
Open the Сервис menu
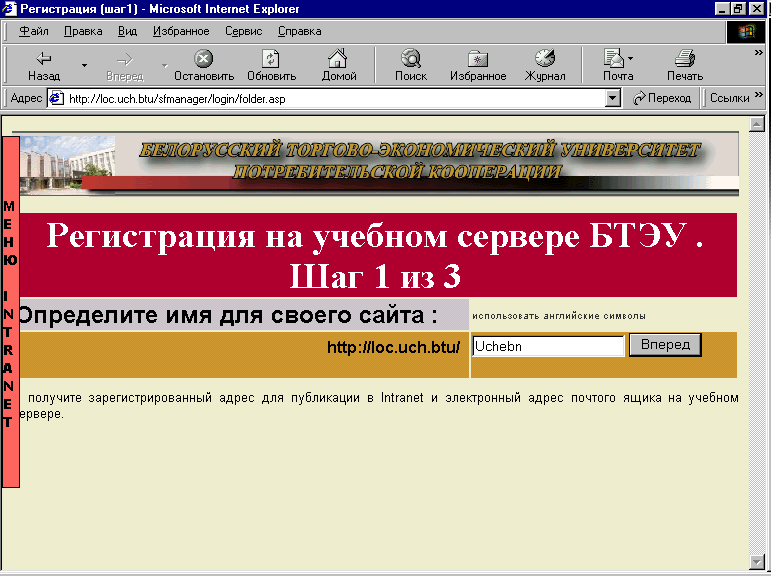point(243,31)
